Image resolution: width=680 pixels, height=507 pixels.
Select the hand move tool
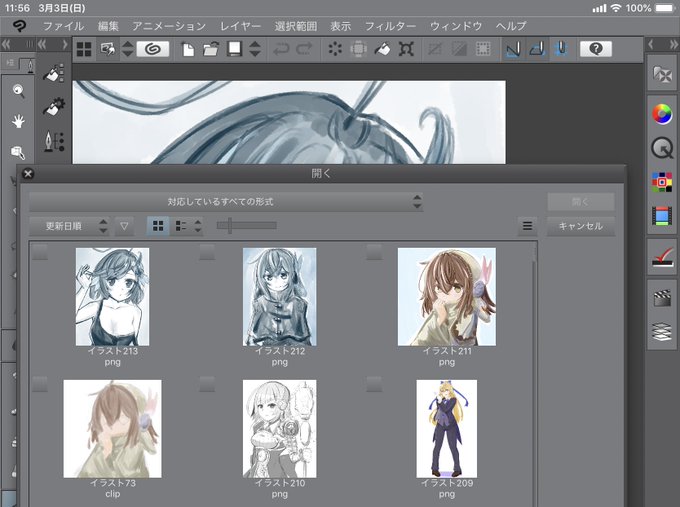click(18, 121)
